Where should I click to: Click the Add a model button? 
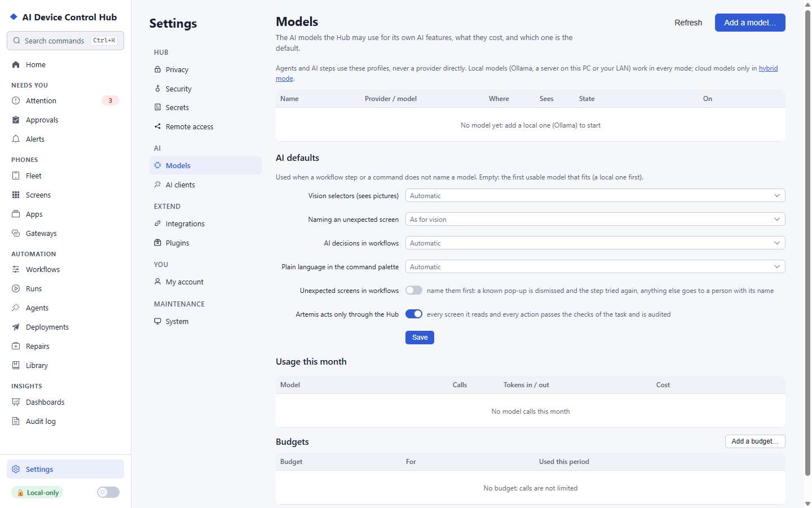pyautogui.click(x=750, y=23)
